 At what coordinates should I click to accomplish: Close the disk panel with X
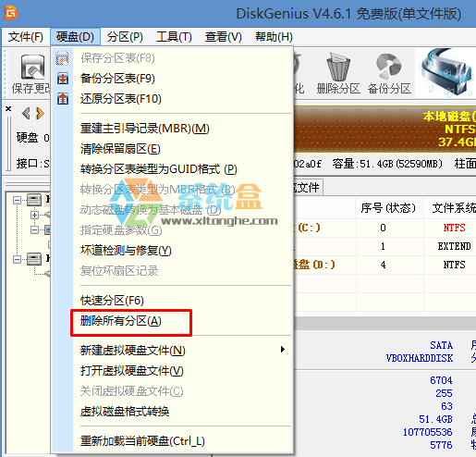tap(8, 108)
